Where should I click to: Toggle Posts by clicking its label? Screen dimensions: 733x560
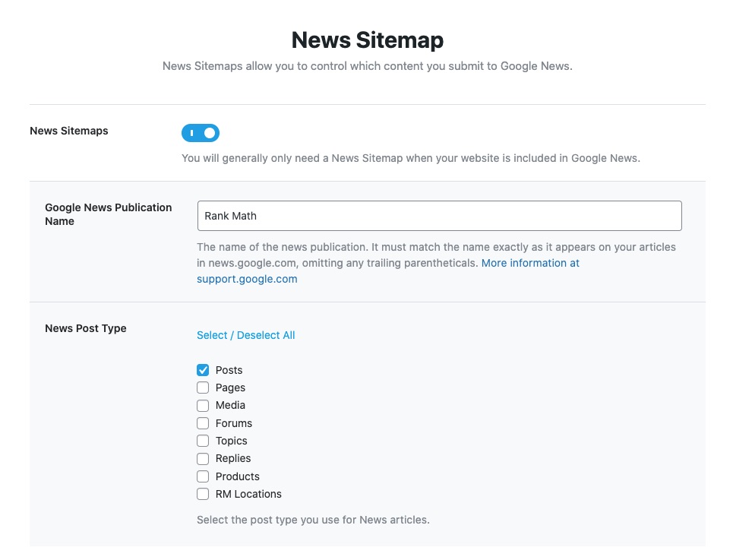[x=229, y=370]
